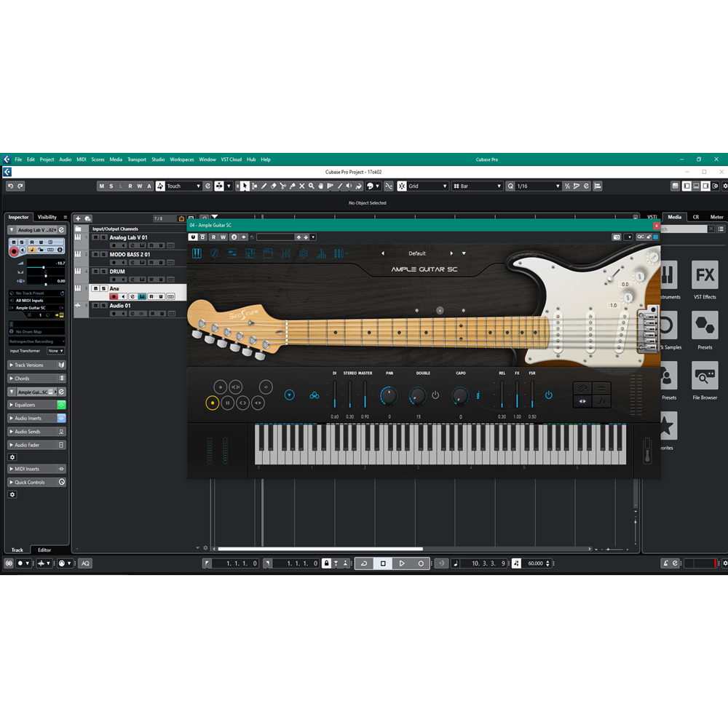
Task: Open the File menu
Action: [x=18, y=159]
